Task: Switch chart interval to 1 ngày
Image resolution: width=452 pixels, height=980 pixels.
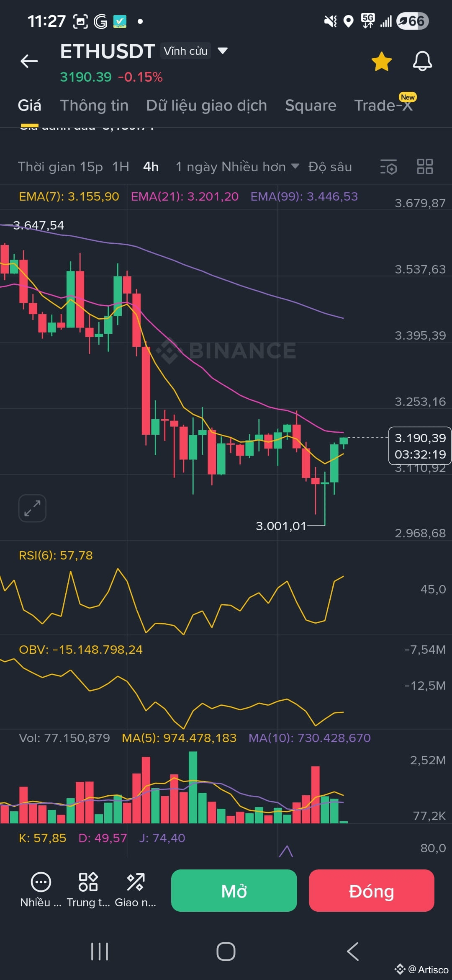Action: (x=196, y=167)
